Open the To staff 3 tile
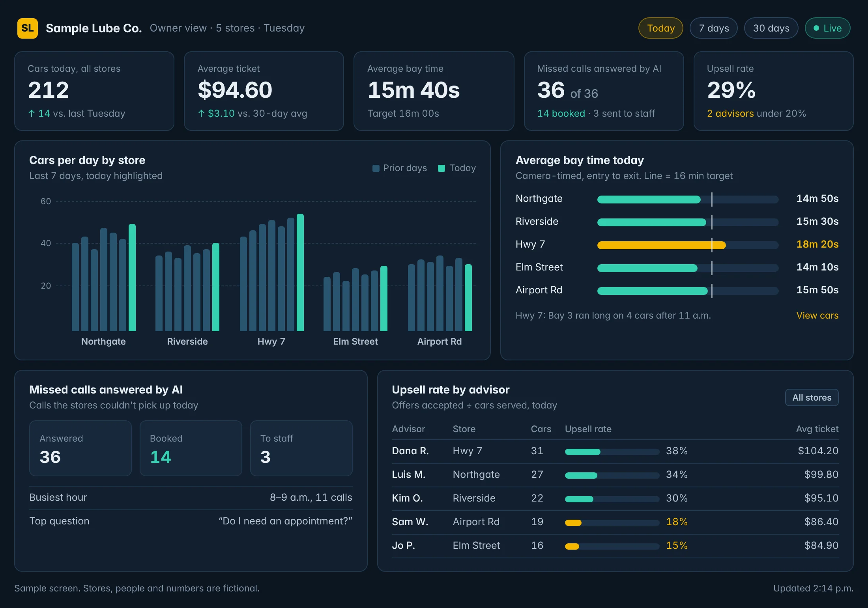The image size is (868, 608). 301,448
